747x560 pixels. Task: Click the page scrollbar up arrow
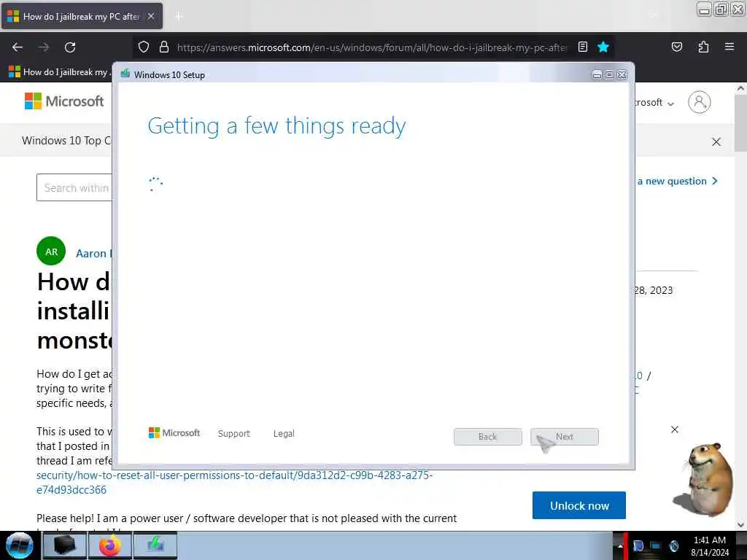pyautogui.click(x=741, y=88)
